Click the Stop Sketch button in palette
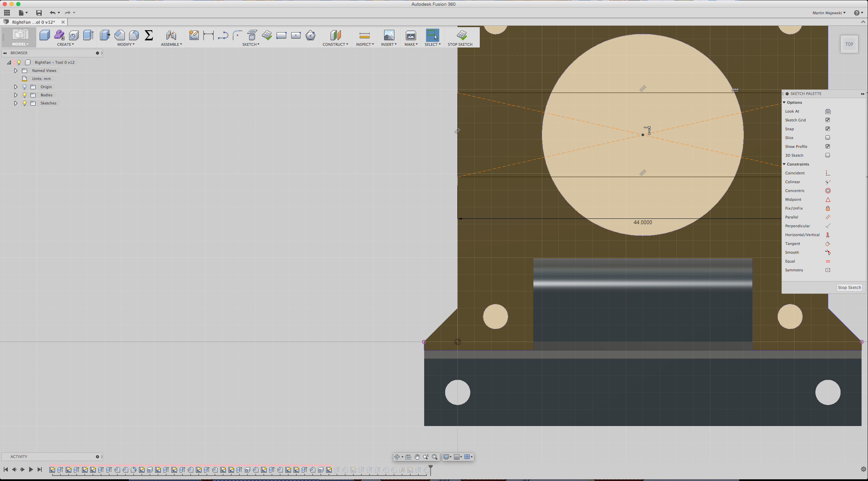 click(849, 287)
